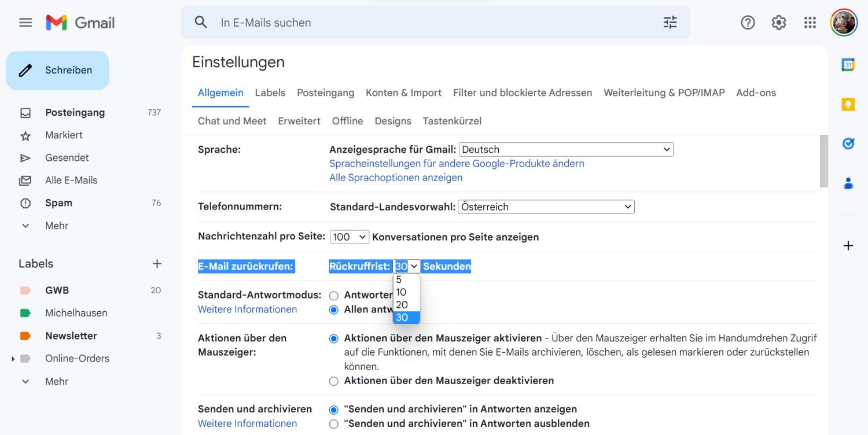This screenshot has height=435, width=868.
Task: Open search filter options icon
Action: 670,23
